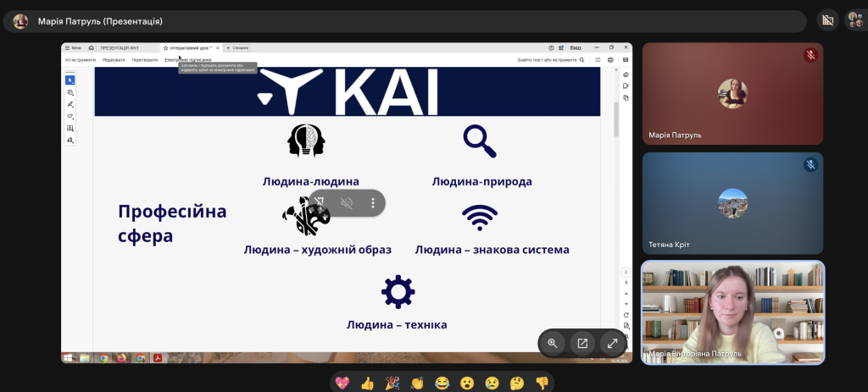Open the presentation in a new window

[x=582, y=343]
